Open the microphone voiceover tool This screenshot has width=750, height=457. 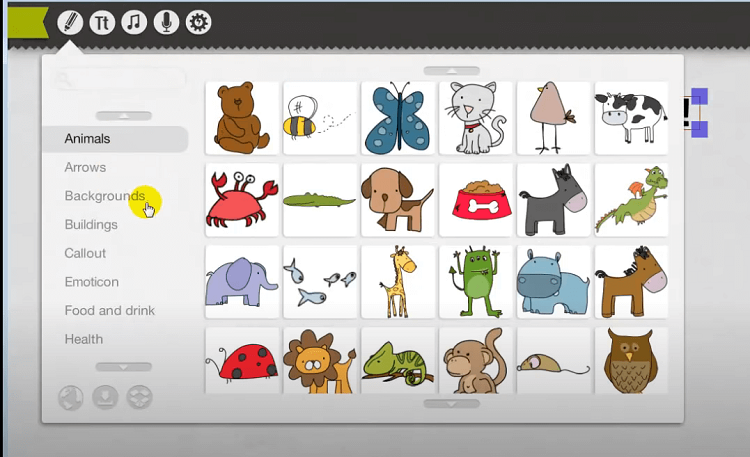(x=166, y=22)
